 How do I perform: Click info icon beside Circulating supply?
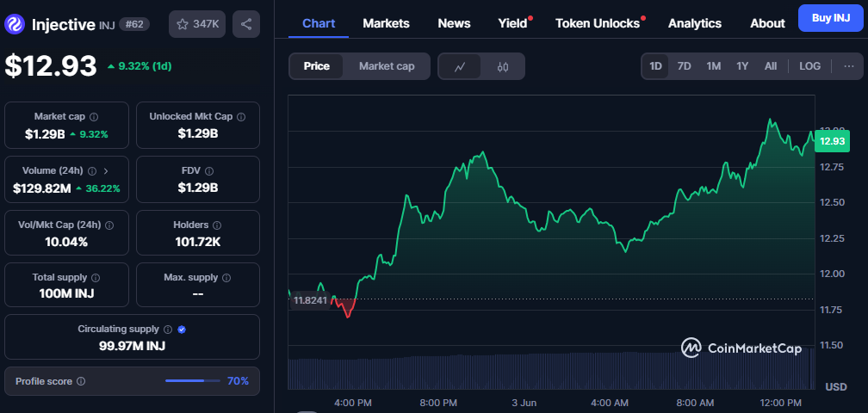(x=168, y=330)
